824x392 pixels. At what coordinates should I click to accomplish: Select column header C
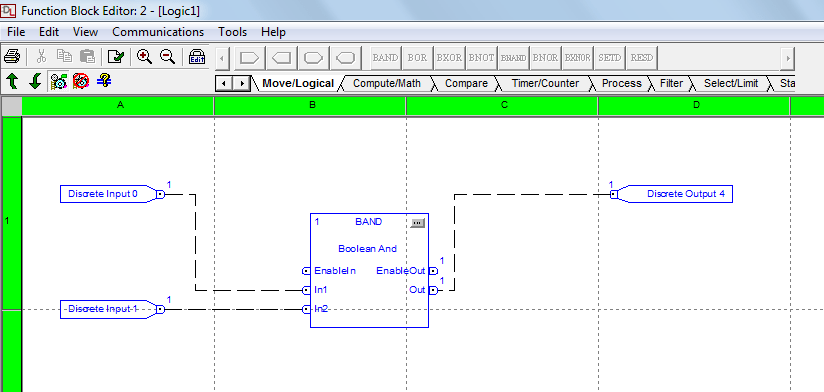(502, 105)
